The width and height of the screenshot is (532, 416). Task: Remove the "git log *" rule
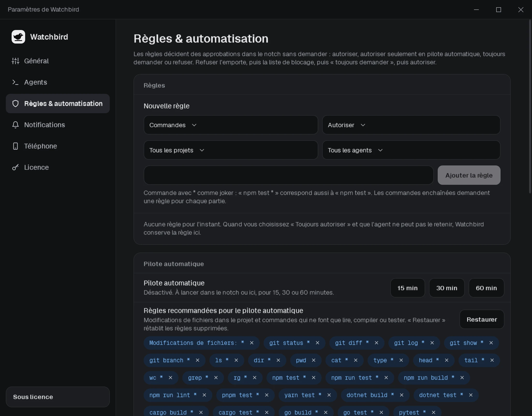click(432, 343)
